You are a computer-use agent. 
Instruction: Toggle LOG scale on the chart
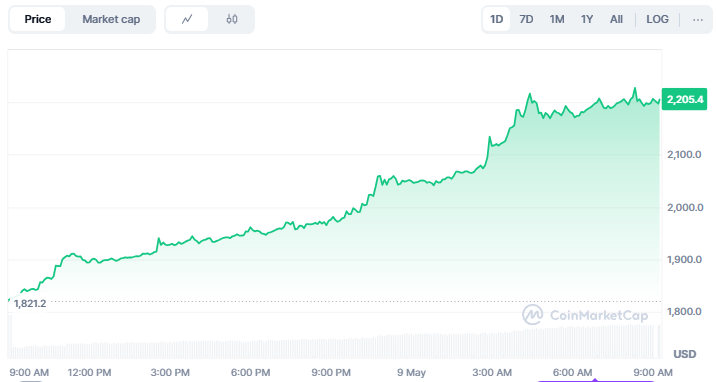(x=658, y=19)
